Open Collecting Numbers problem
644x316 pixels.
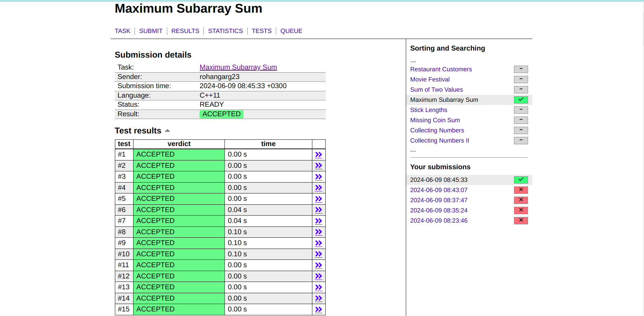click(437, 130)
